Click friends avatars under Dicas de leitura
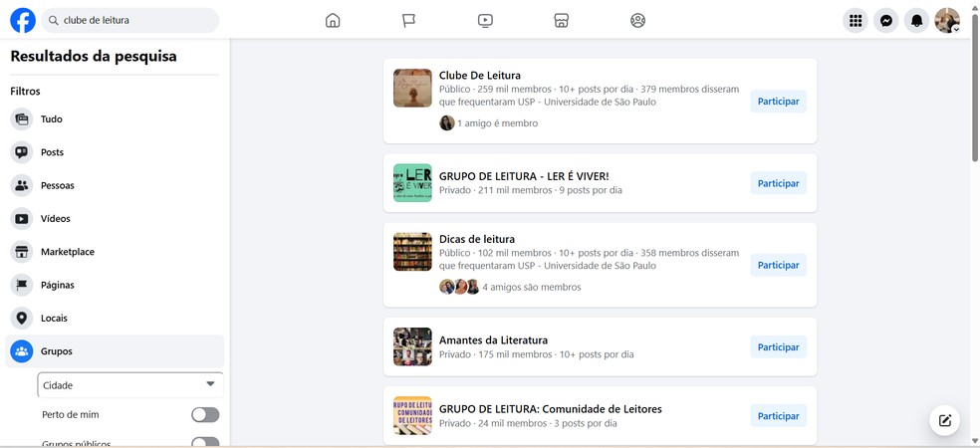This screenshot has width=980, height=448. [459, 287]
